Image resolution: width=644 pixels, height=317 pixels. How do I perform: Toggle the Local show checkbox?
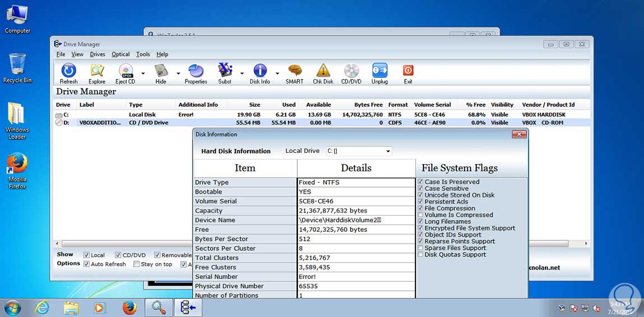[x=86, y=255]
